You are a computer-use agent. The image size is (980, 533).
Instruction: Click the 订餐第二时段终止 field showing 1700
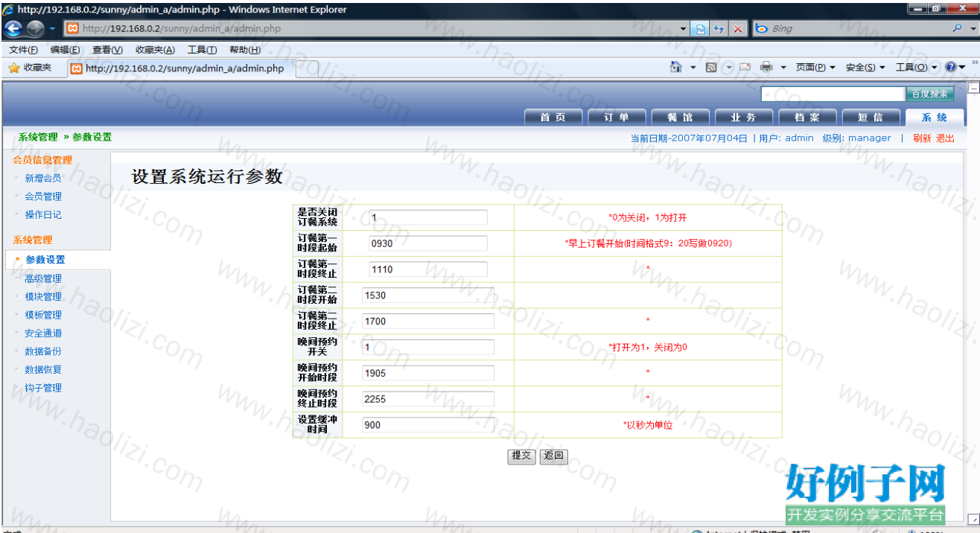(428, 321)
